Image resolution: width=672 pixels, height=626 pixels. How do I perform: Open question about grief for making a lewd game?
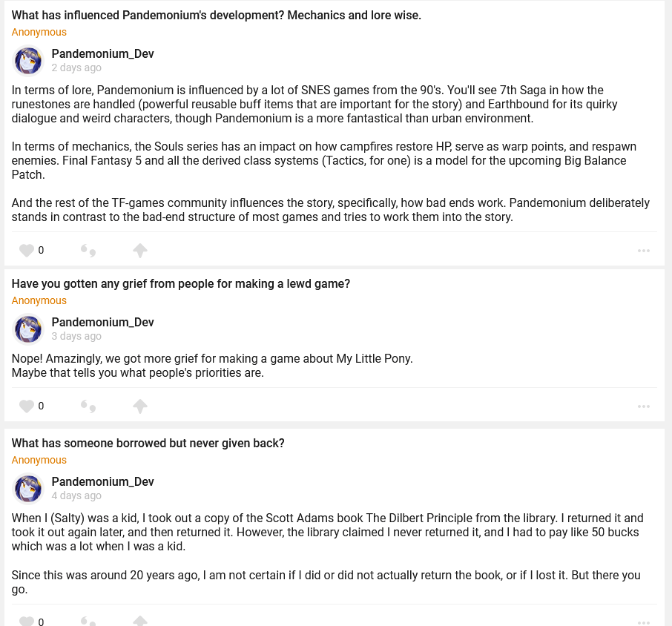click(181, 284)
